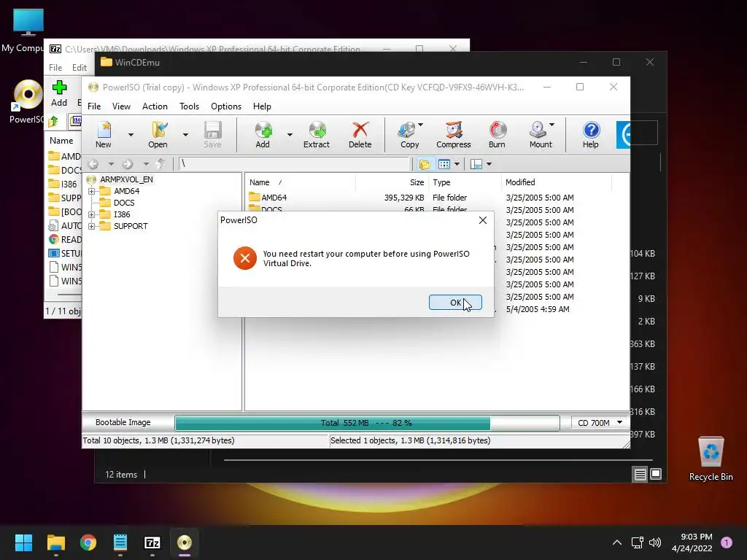This screenshot has width=747, height=560.
Task: Click the Help toolbar icon
Action: (591, 135)
